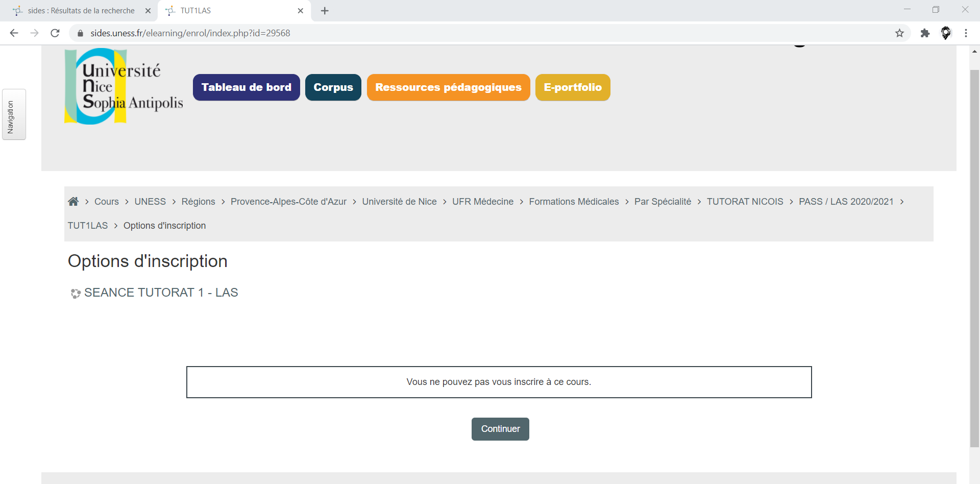Open a new browser tab
Screen dimensions: 980x484
pyautogui.click(x=325, y=11)
